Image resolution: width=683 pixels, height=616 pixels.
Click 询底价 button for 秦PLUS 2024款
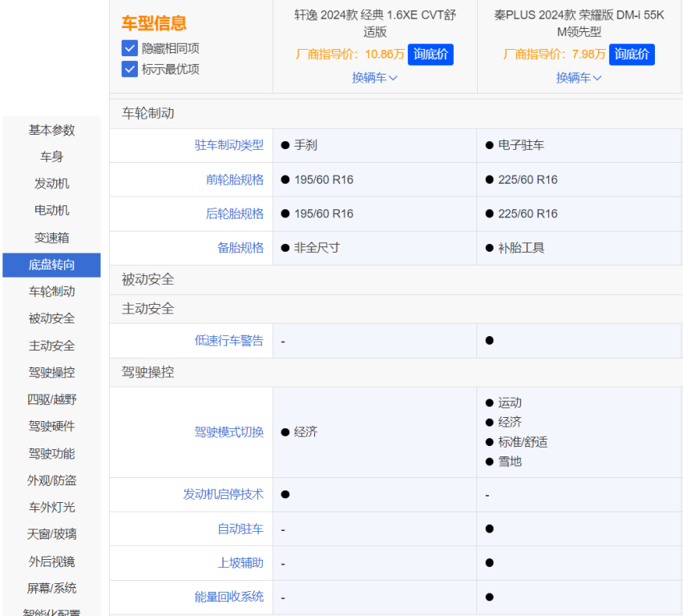tap(632, 55)
